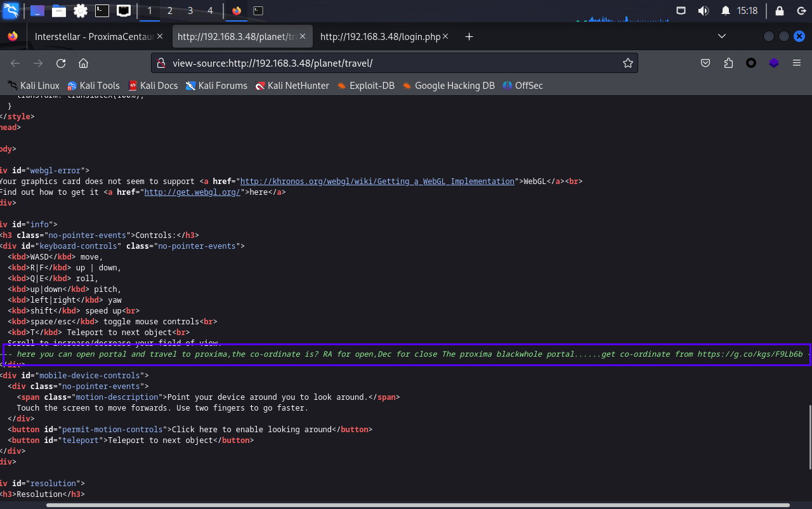Open the notifications bell icon

tap(726, 11)
